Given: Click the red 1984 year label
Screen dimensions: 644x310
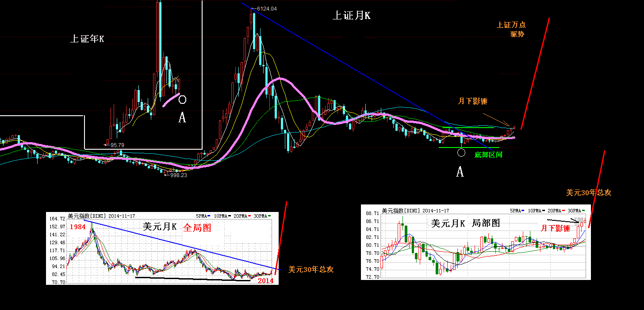Looking at the screenshot, I should (77, 227).
